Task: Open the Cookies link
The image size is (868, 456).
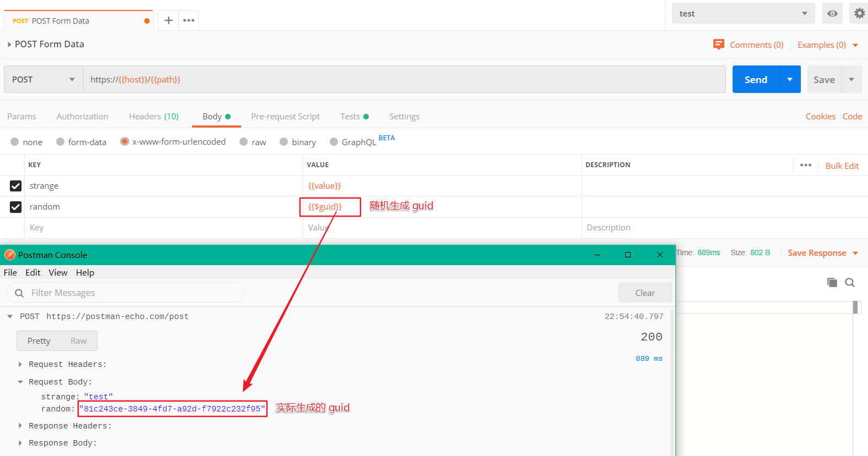Action: click(821, 117)
